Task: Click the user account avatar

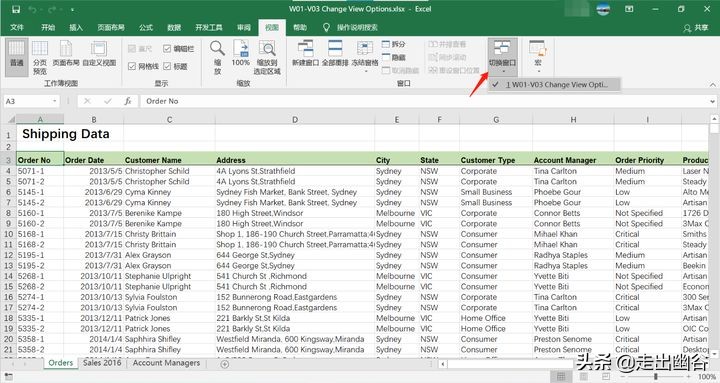Action: (603, 9)
